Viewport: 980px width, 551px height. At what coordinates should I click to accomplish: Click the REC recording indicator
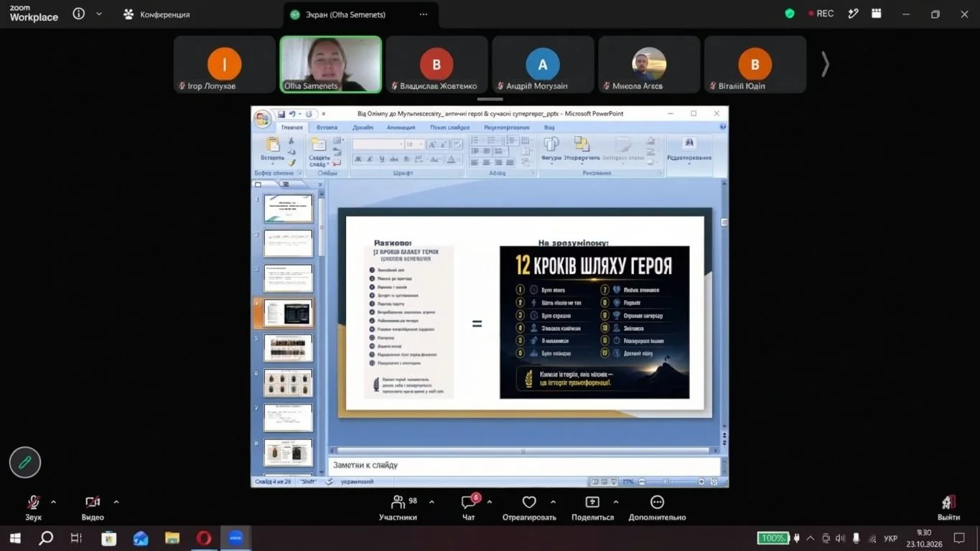(821, 14)
